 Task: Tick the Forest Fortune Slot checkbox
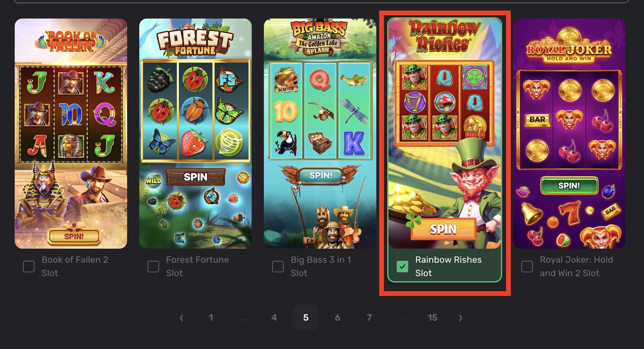(153, 267)
